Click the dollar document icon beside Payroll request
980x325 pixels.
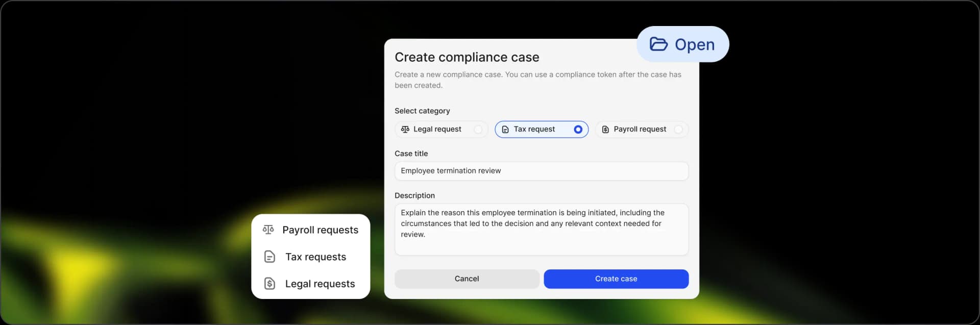pos(605,130)
